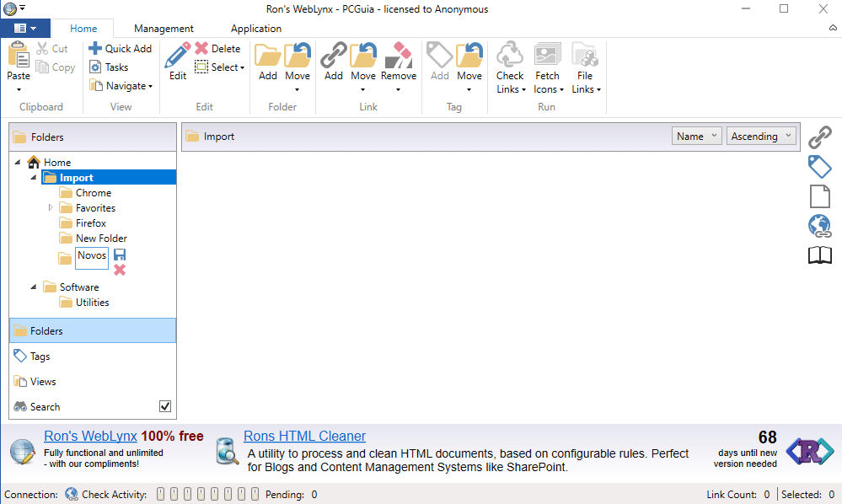Select the Favorites folder
Image resolution: width=842 pixels, height=504 pixels.
point(95,207)
